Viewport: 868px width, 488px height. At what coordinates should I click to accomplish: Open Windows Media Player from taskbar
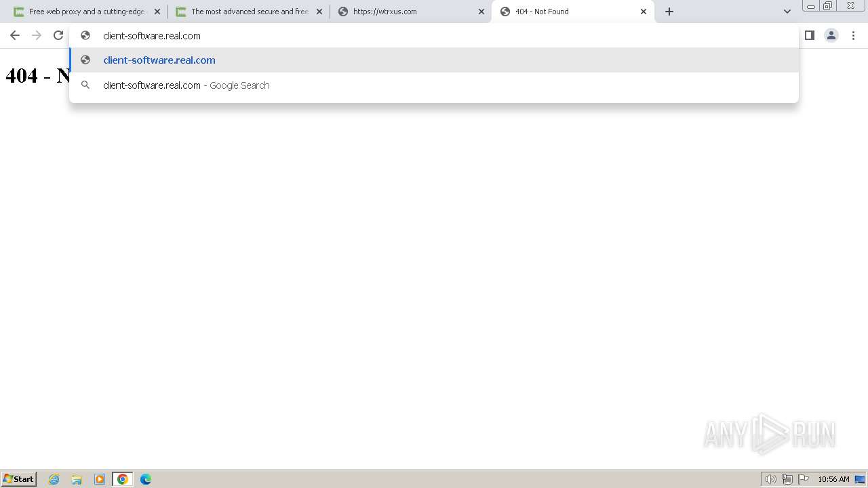click(x=100, y=479)
